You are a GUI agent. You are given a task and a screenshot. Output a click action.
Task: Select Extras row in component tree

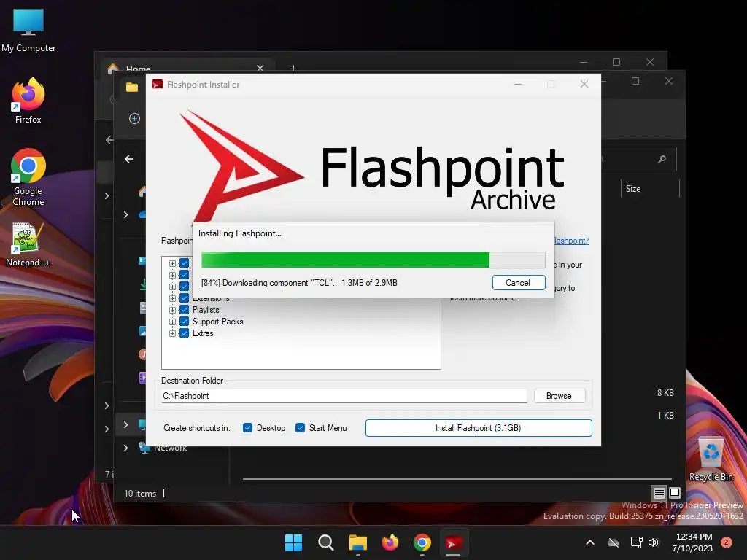(203, 333)
